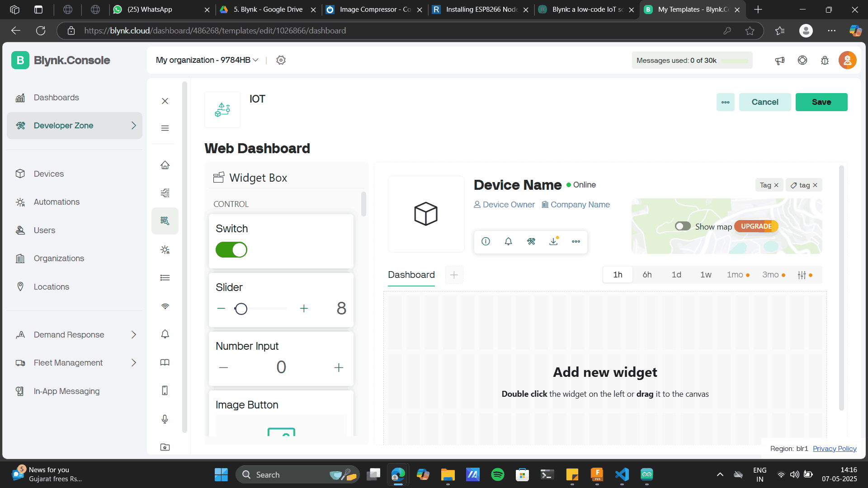Screen dimensions: 868x488
Task: Select the 1mo time range
Action: click(737, 275)
